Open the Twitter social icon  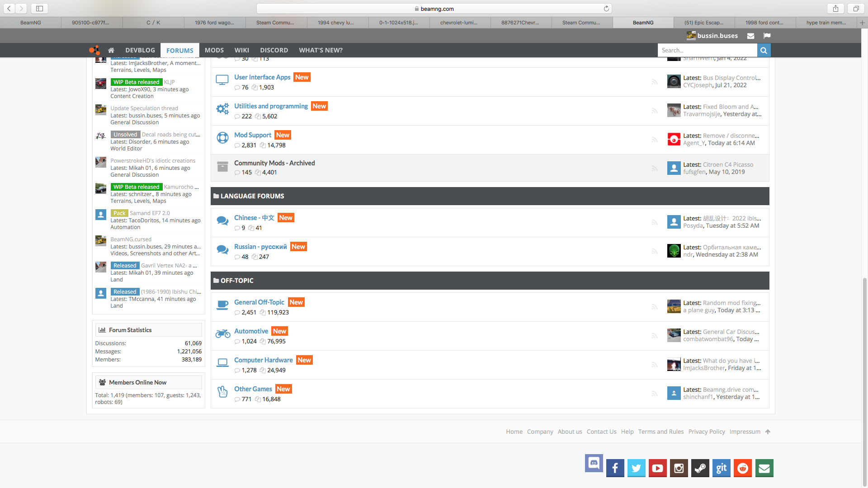(636, 468)
